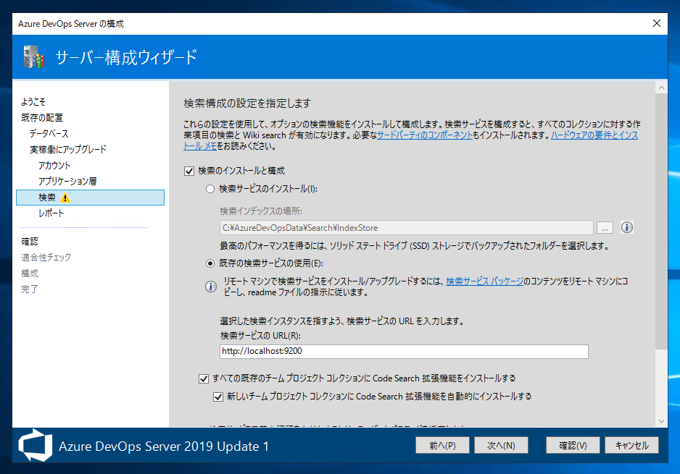The image size is (680, 474).
Task: Toggle Code Search install for all existing collections
Action: pos(203,379)
